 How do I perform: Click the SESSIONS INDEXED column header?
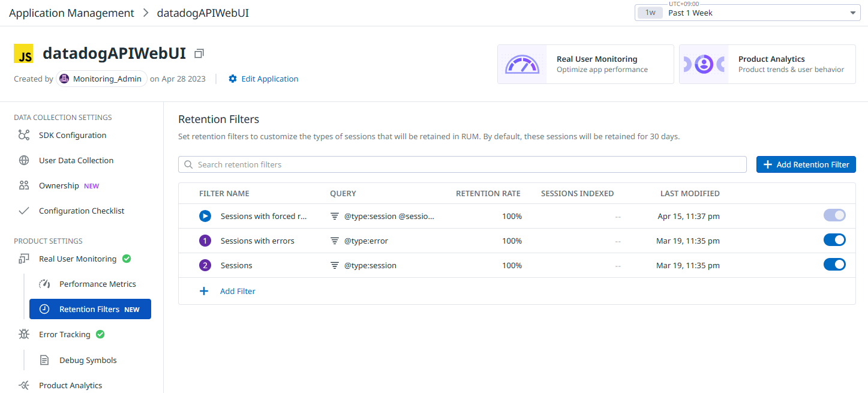(x=577, y=193)
